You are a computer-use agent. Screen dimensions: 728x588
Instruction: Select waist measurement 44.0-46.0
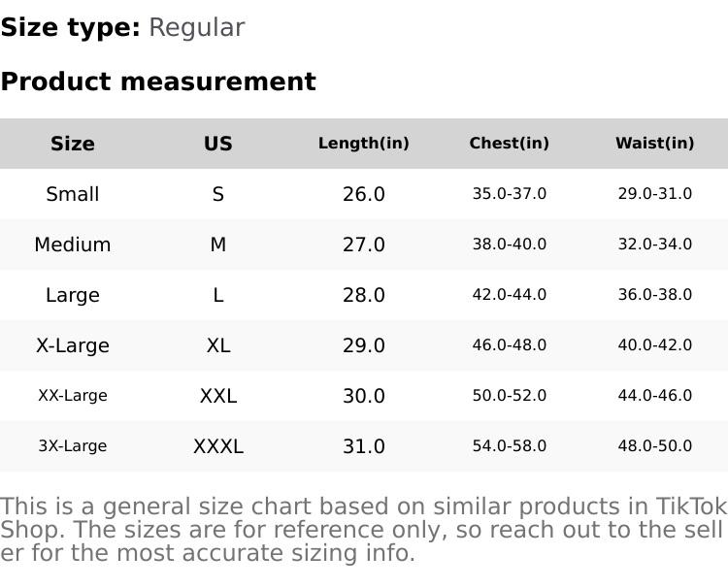[x=655, y=396]
